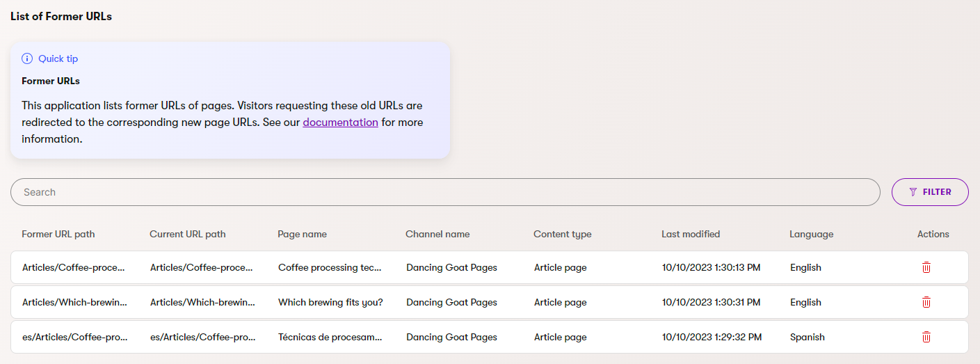Image resolution: width=980 pixels, height=364 pixels.
Task: Sort by Current URL path column
Action: coord(187,234)
